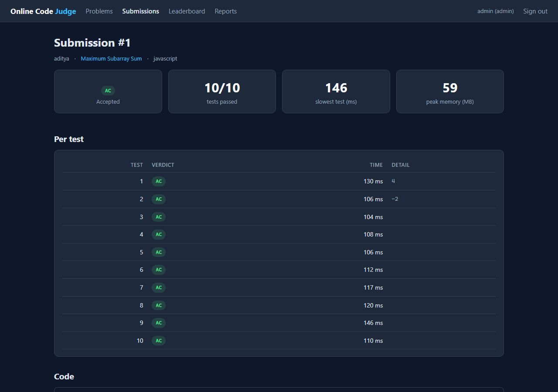Click test number 3 in the table

[141, 217]
